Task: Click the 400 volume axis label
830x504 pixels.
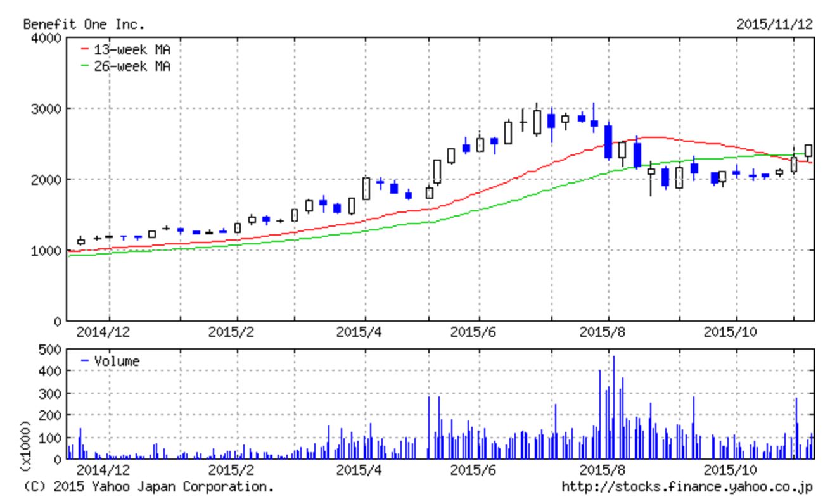Action: [x=50, y=371]
